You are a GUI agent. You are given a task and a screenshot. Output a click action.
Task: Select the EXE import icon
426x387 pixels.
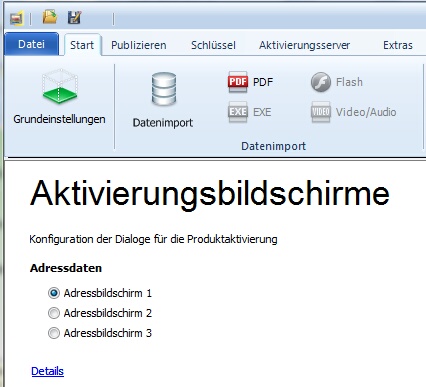238,112
